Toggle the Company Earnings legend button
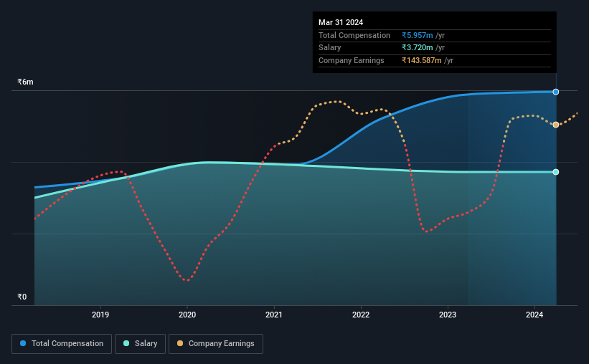Viewport: 589px width, 364px height. 216,344
